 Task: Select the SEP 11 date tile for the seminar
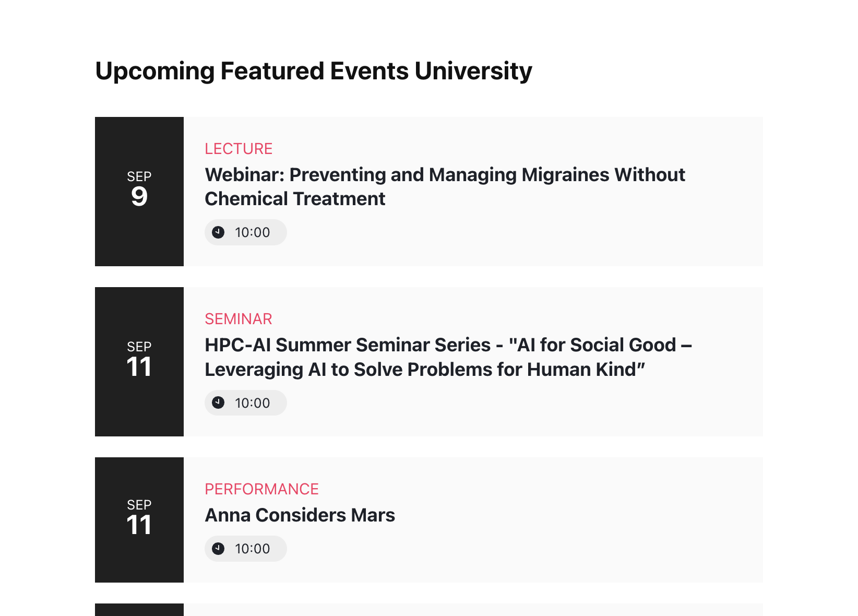(x=139, y=361)
